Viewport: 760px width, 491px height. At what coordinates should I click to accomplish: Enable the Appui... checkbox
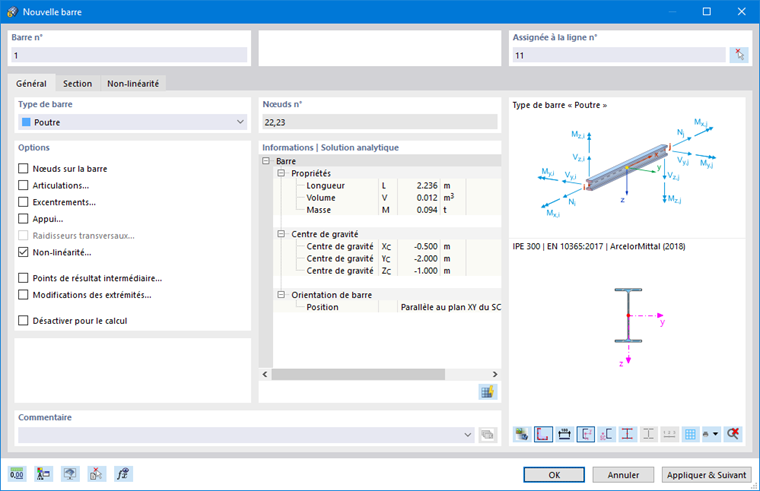pos(23,219)
